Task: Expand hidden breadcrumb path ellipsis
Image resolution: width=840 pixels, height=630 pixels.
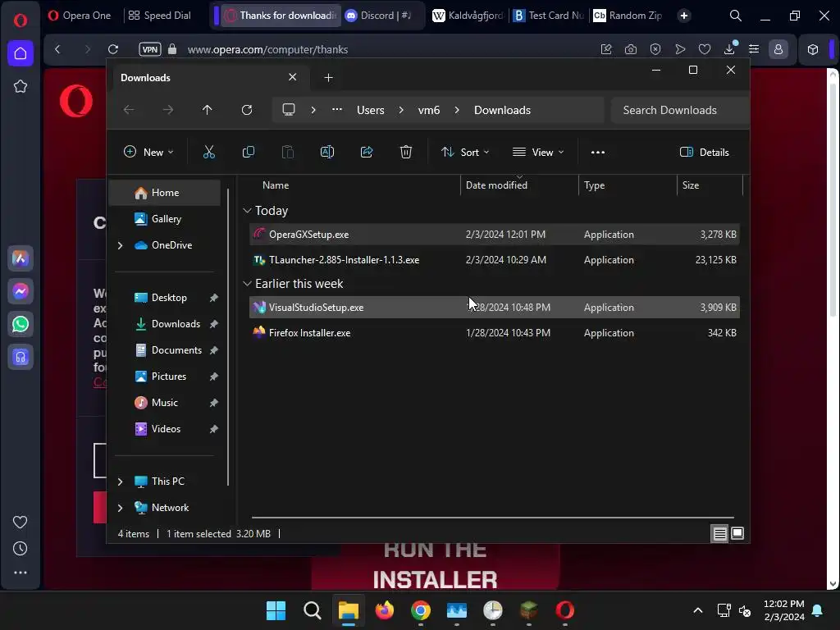Action: (x=336, y=110)
